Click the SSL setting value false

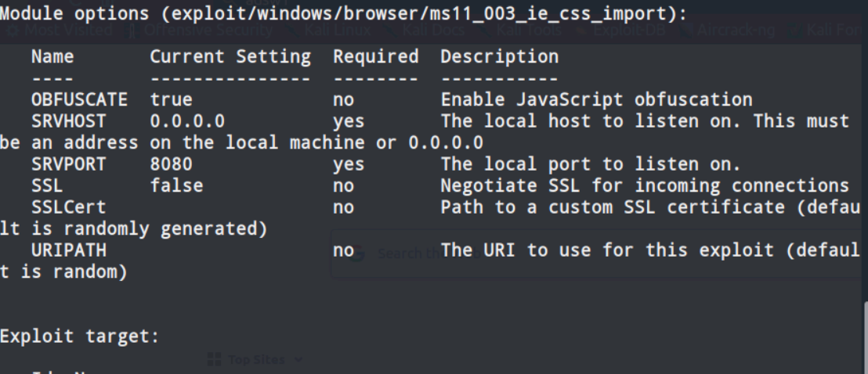(176, 186)
